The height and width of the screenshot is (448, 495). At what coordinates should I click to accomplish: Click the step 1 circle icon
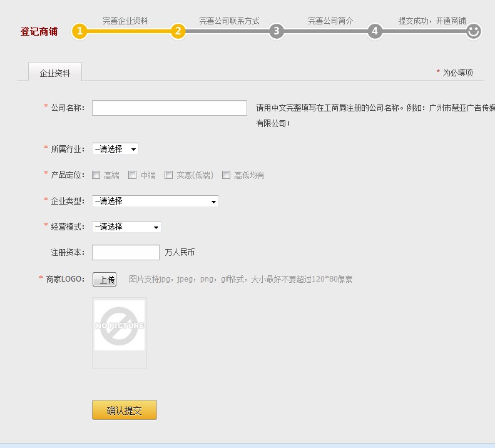point(79,31)
